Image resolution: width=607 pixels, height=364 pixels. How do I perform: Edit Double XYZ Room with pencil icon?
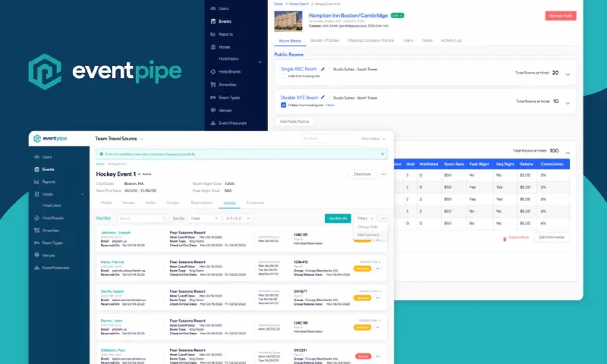tap(322, 98)
